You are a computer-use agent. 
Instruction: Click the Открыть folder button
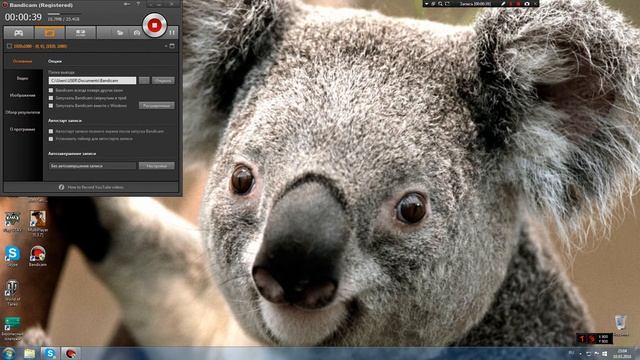click(x=163, y=80)
